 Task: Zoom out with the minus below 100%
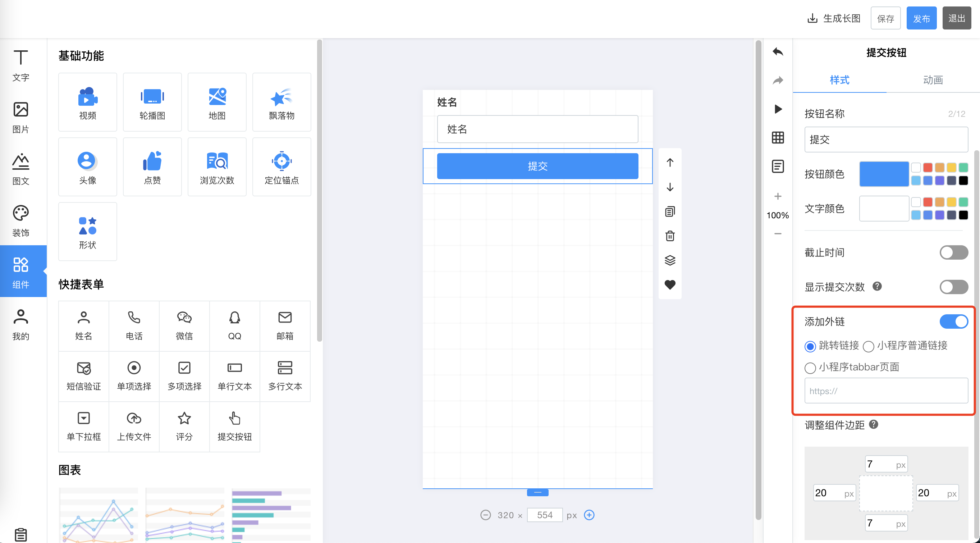click(778, 234)
